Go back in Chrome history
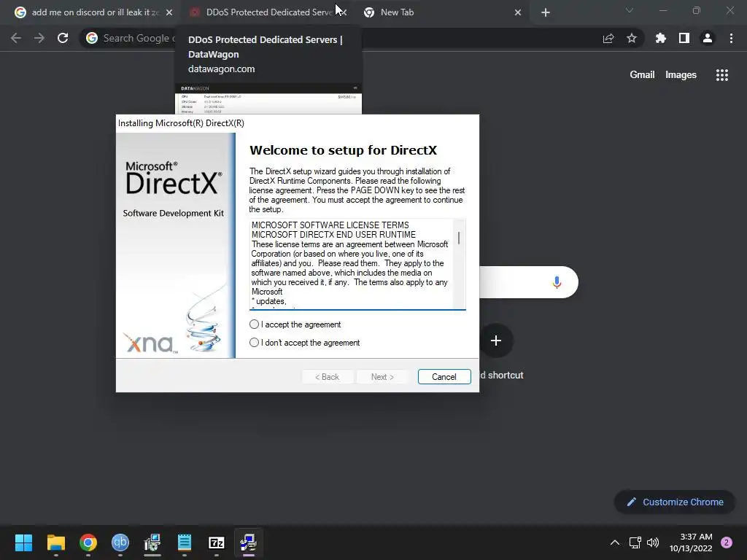The height and width of the screenshot is (560, 747). click(x=16, y=38)
